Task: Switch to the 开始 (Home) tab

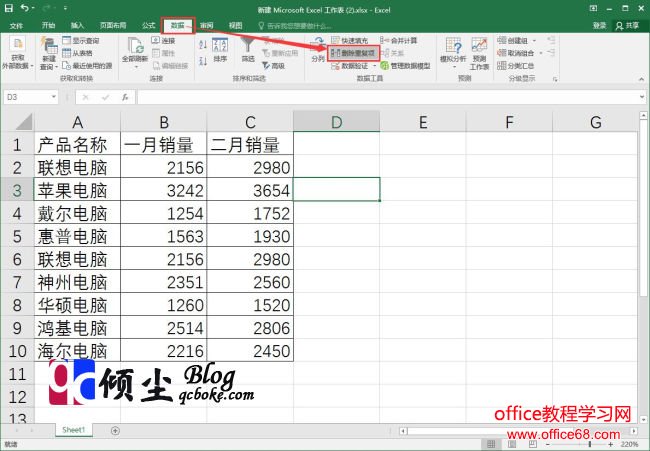Action: pyautogui.click(x=49, y=26)
